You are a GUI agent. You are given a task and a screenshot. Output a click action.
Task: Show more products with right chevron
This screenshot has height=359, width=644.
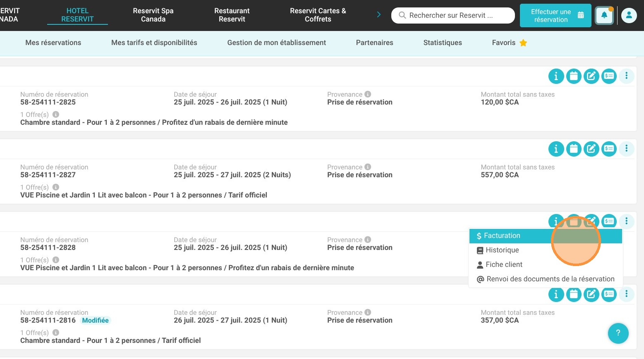pyautogui.click(x=378, y=15)
